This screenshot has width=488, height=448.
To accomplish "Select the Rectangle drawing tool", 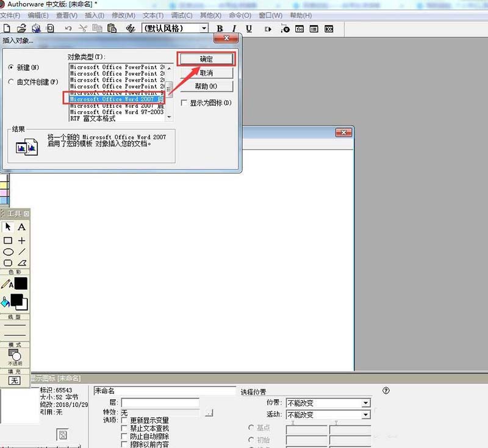I will click(8, 240).
